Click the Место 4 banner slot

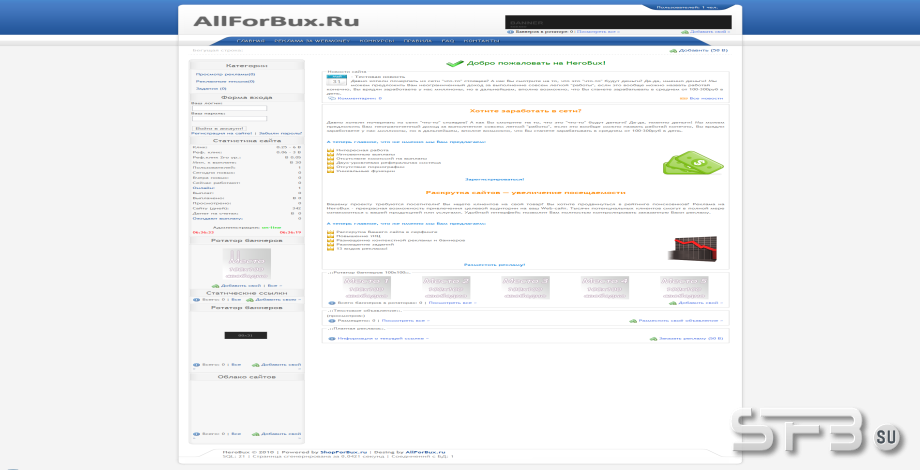point(605,288)
